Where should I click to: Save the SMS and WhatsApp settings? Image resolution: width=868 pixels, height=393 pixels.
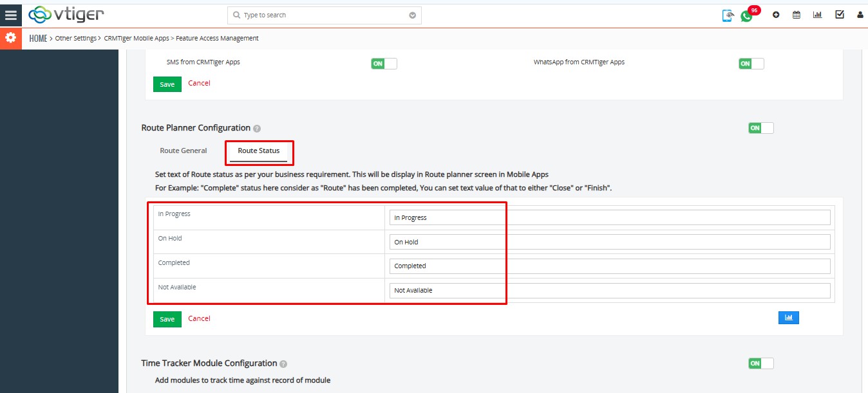[x=167, y=84]
